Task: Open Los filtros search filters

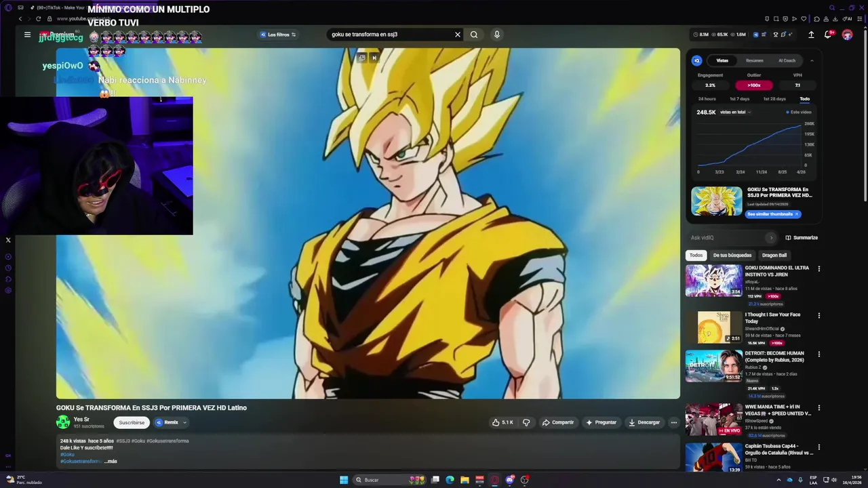Action: (x=279, y=35)
